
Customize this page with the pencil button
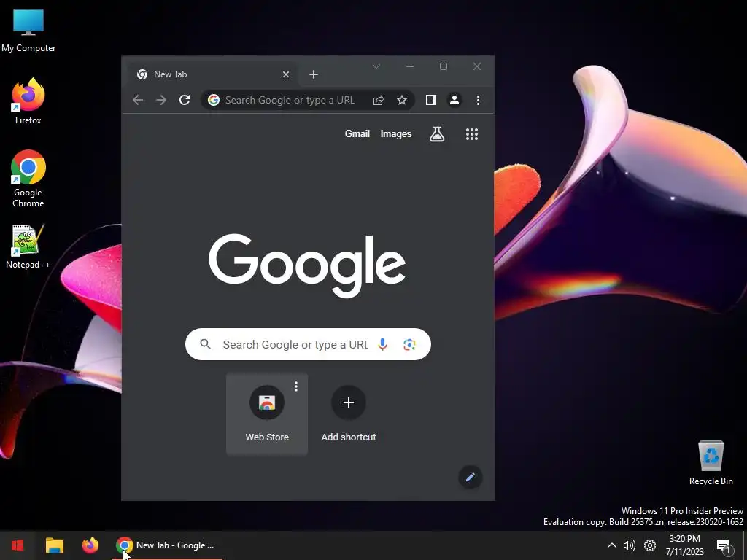[x=471, y=477]
